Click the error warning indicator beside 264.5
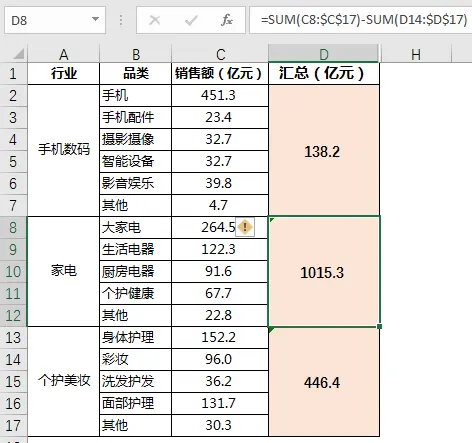 (245, 227)
